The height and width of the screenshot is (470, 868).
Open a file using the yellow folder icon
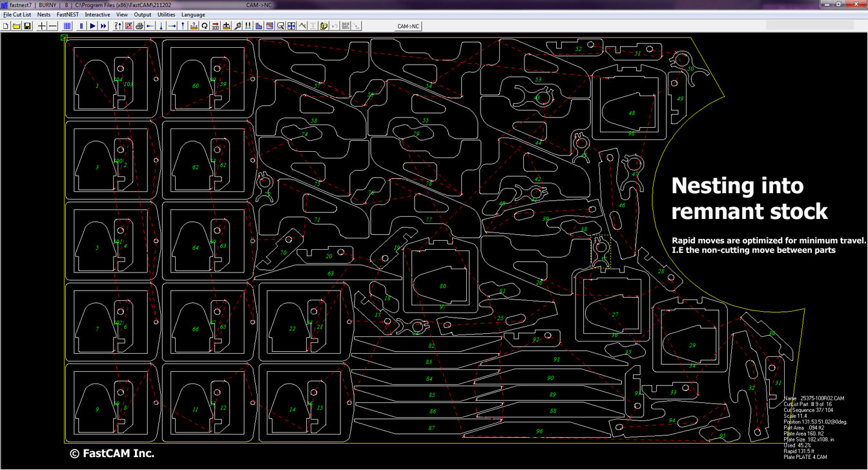click(x=17, y=26)
